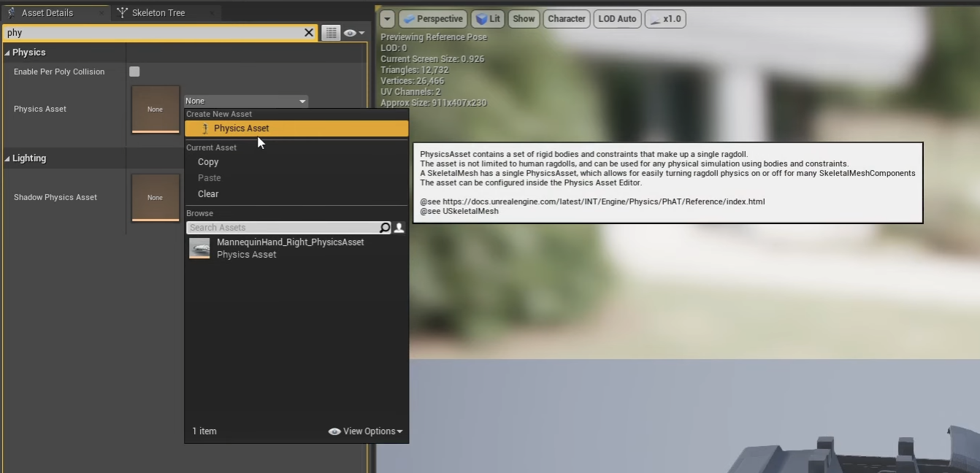
Task: Open the eye view options dropdown
Action: pyautogui.click(x=354, y=33)
